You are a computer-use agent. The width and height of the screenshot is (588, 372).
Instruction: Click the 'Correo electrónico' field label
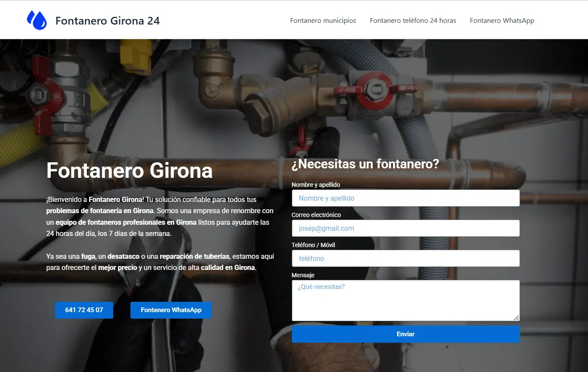tap(316, 215)
